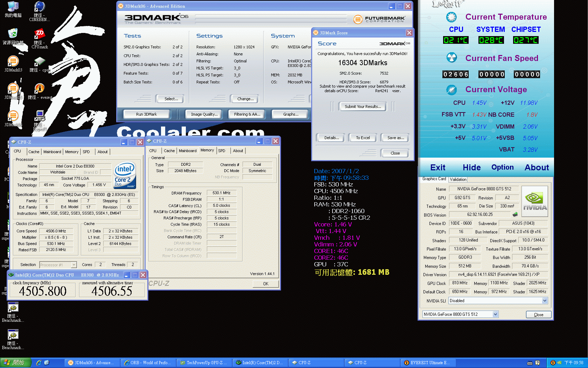Click the NVIDIA logo in GPU-Z
Screen dimensions: 588x368
534,201
